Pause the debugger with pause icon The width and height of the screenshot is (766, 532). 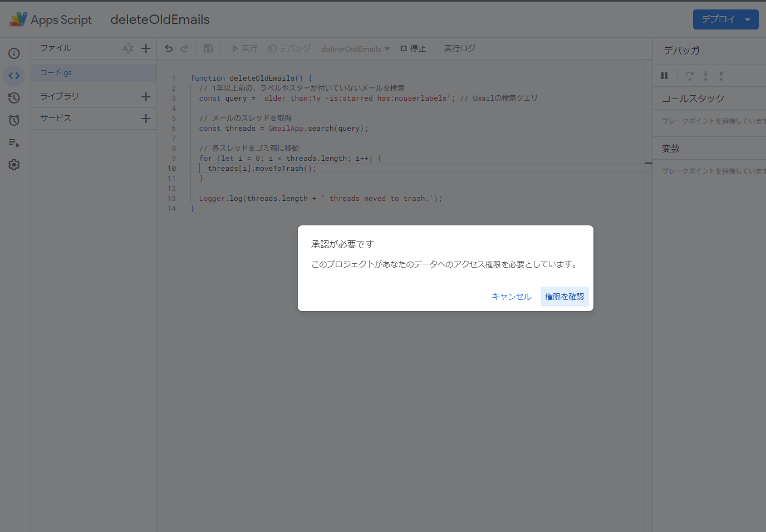[664, 76]
